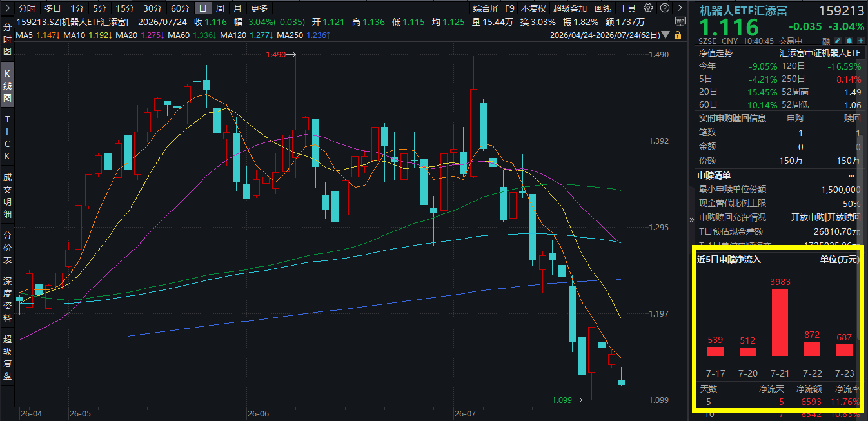Select the 15分 minute period
868x421 pixels.
coord(124,8)
